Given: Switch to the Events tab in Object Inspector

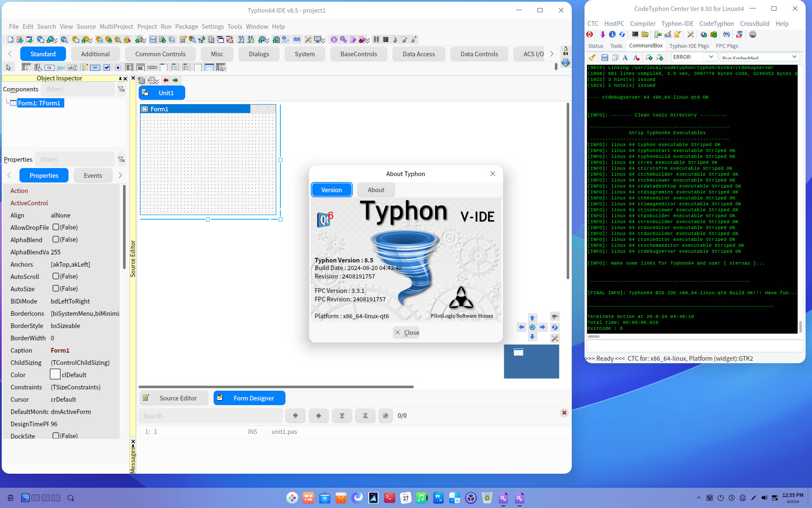Looking at the screenshot, I should [93, 175].
